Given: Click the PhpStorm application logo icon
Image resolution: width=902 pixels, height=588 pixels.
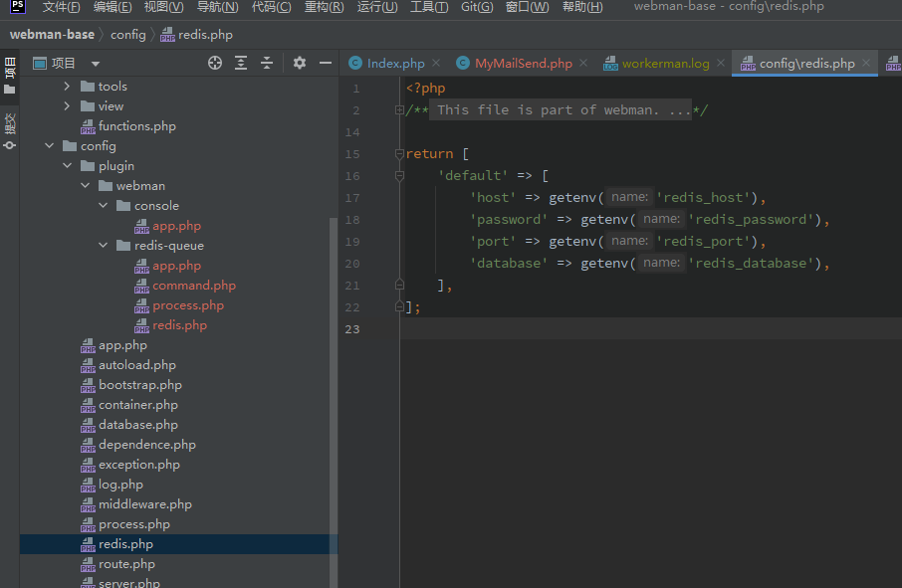Looking at the screenshot, I should tap(18, 6).
